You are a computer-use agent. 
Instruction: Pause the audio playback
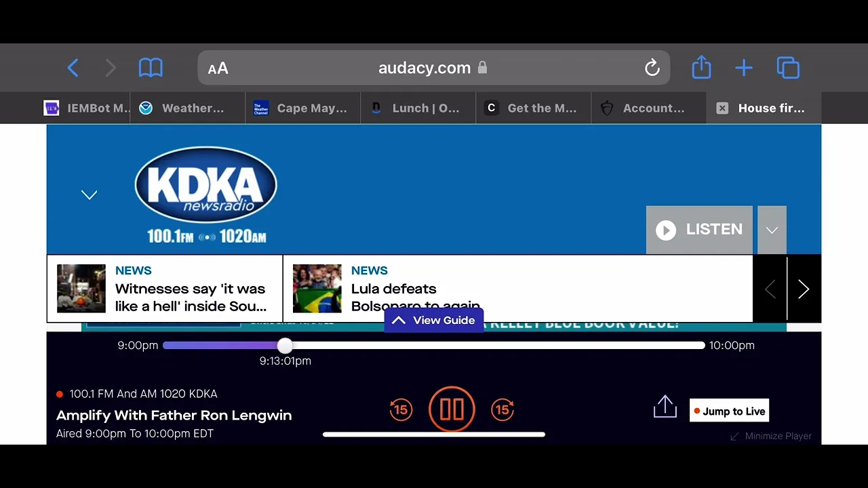click(x=452, y=409)
